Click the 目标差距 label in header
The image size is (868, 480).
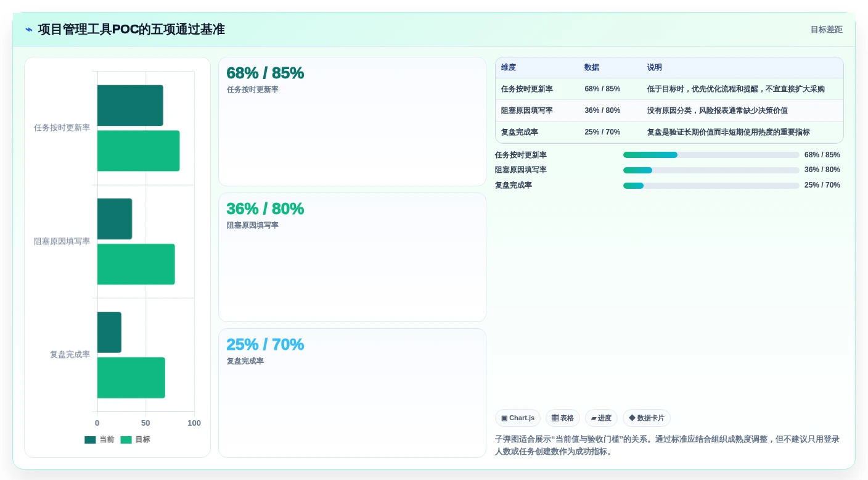(826, 30)
